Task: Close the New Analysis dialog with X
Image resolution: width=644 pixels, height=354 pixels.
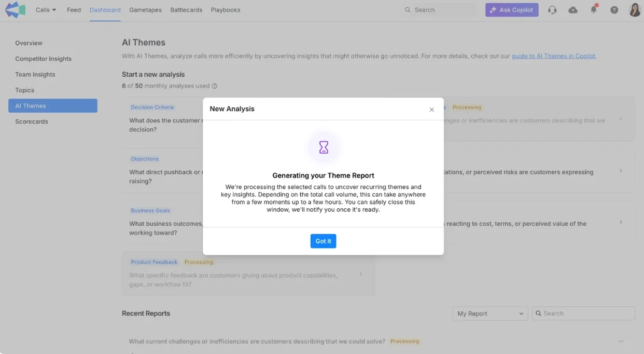Action: click(x=431, y=110)
